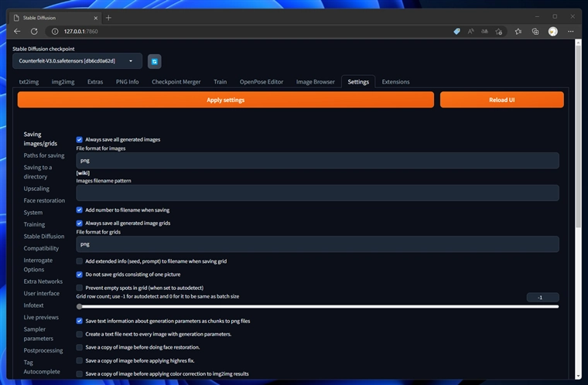Open Stable Diffusion checkpoint dropdown
The width and height of the screenshot is (588, 385).
pyautogui.click(x=77, y=61)
